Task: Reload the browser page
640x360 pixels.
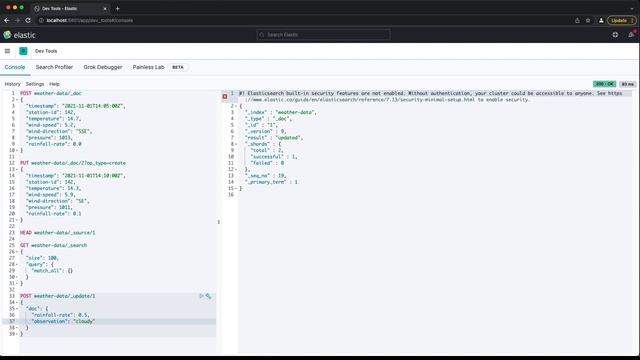Action: point(28,20)
